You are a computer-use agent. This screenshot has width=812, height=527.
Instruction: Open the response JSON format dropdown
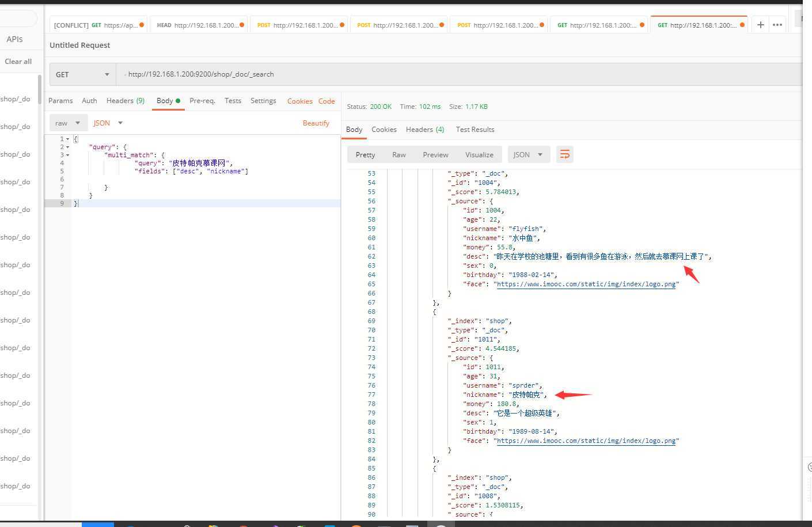pyautogui.click(x=529, y=154)
